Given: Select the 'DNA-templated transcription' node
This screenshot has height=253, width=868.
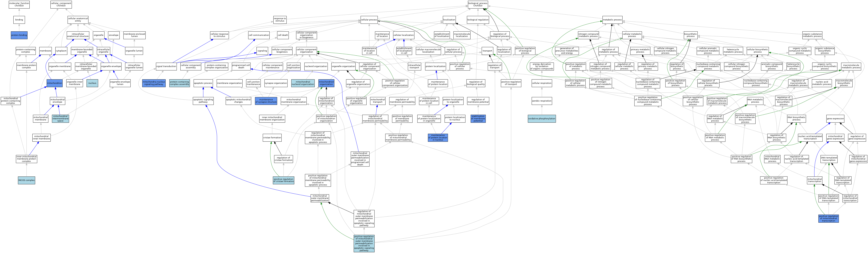Looking at the screenshot, I should tap(829, 159).
